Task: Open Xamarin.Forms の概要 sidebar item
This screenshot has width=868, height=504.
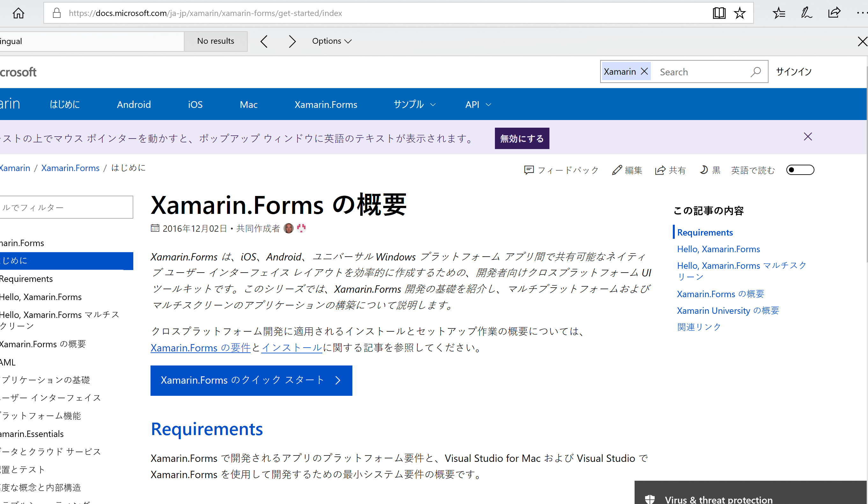Action: pos(43,344)
